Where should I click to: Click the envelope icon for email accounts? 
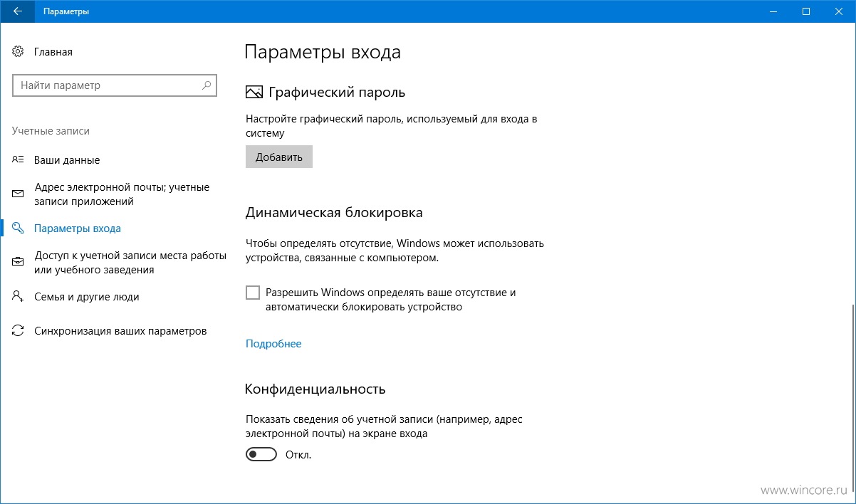(x=19, y=194)
